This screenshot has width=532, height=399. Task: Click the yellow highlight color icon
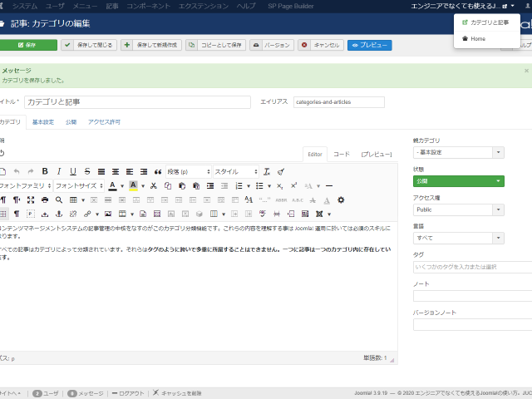[133, 186]
